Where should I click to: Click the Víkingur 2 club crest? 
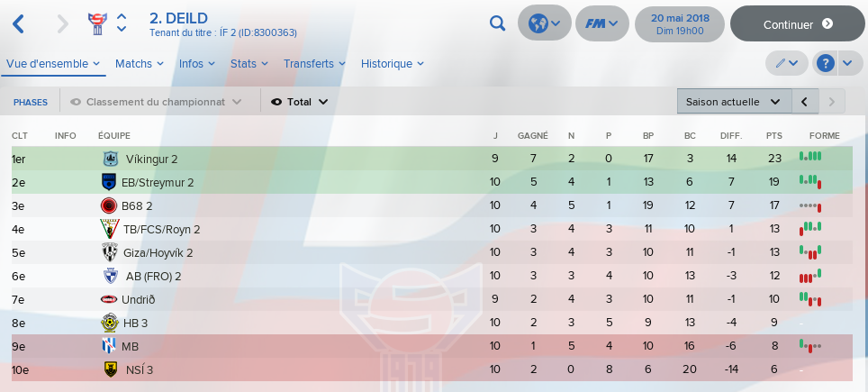pyautogui.click(x=111, y=159)
